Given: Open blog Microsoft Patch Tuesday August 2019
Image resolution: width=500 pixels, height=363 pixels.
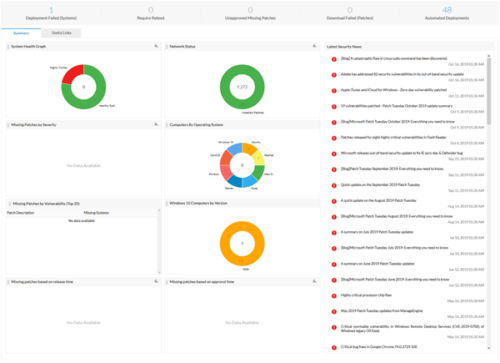Looking at the screenshot, I should [x=397, y=216].
